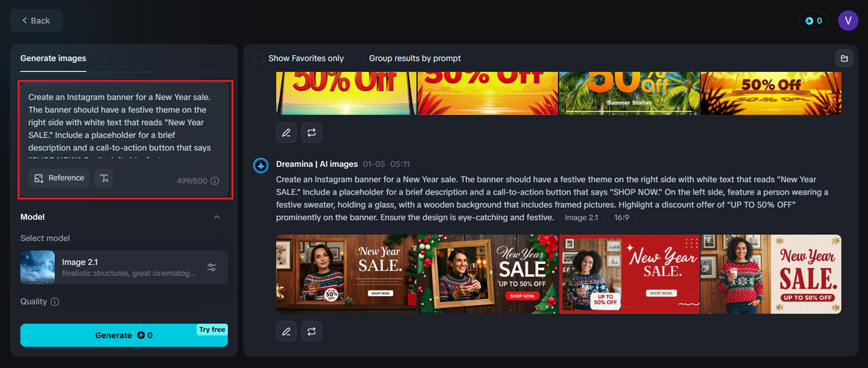This screenshot has width=868, height=368.
Task: Open the text style tool beside Reference
Action: pos(104,178)
